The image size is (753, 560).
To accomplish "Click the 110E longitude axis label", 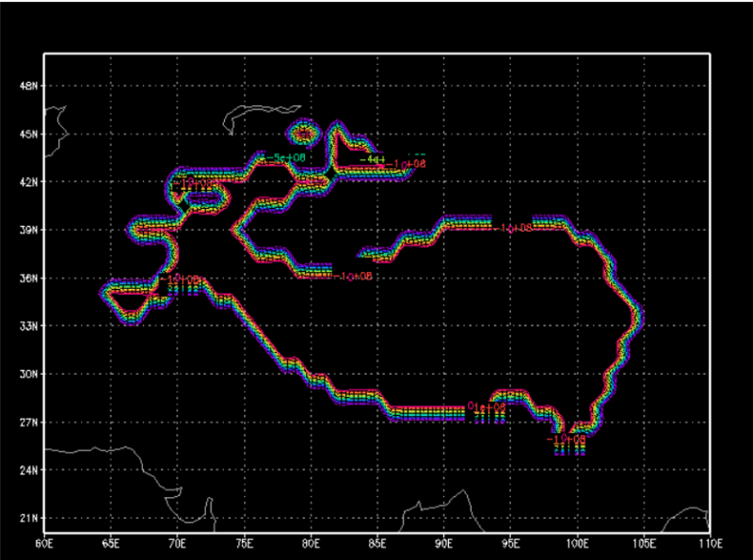I will (x=710, y=544).
